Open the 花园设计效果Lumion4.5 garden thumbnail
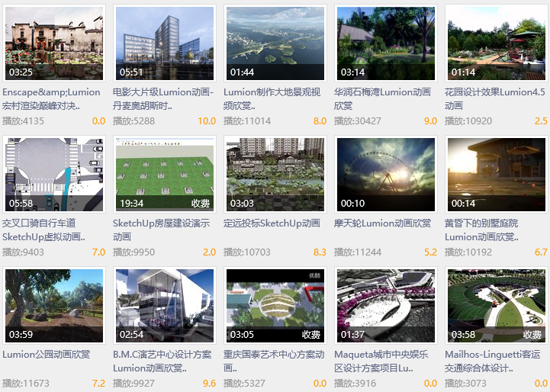Screen dimensions: 550x392 (497, 43)
